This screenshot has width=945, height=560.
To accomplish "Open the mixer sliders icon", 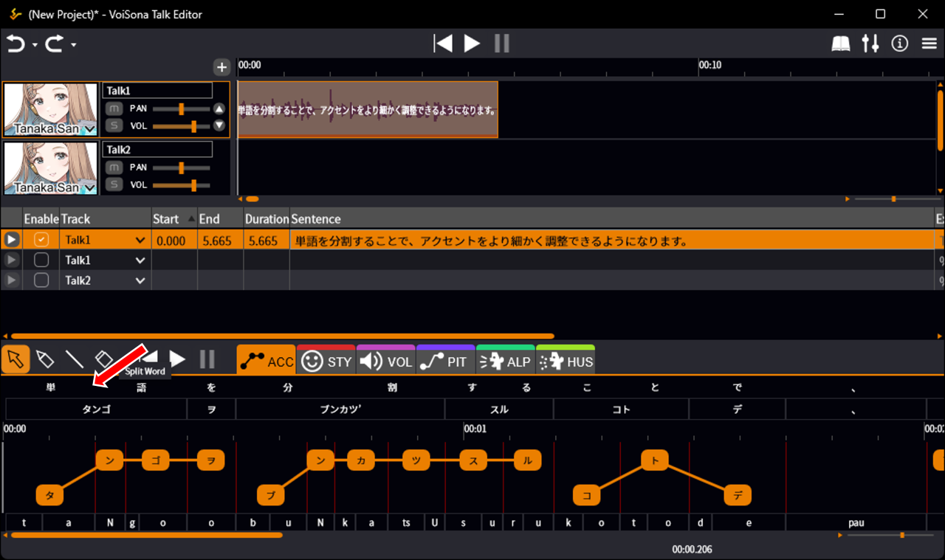I will coord(870,44).
